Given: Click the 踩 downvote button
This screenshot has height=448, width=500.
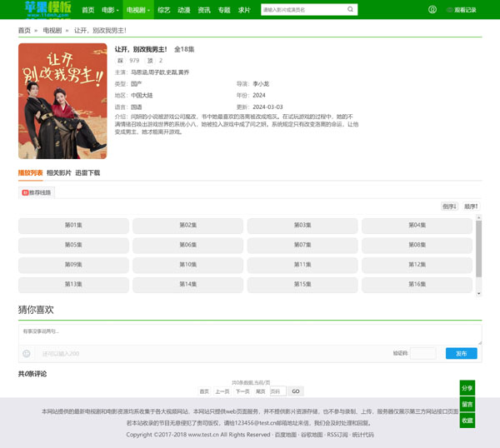Looking at the screenshot, I should click(120, 61).
